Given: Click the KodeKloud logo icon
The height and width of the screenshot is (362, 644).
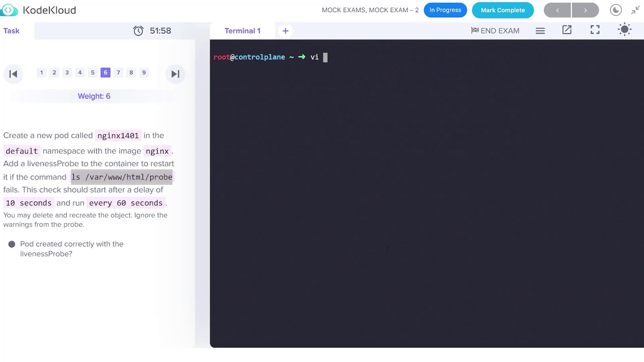Looking at the screenshot, I should (x=9, y=10).
